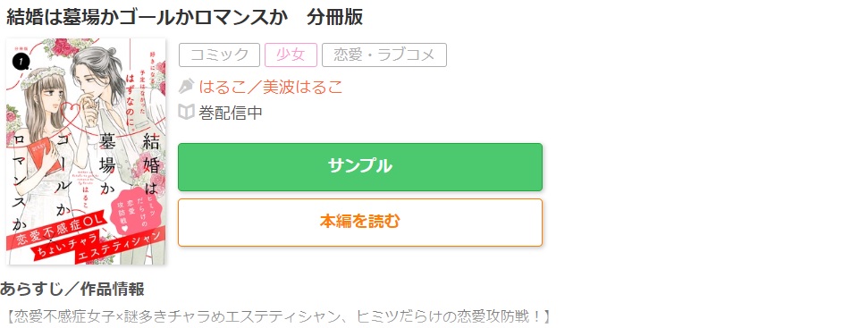This screenshot has width=868, height=328.
Task: Click the open book icon beside 巻配信中
Action: pyautogui.click(x=187, y=113)
